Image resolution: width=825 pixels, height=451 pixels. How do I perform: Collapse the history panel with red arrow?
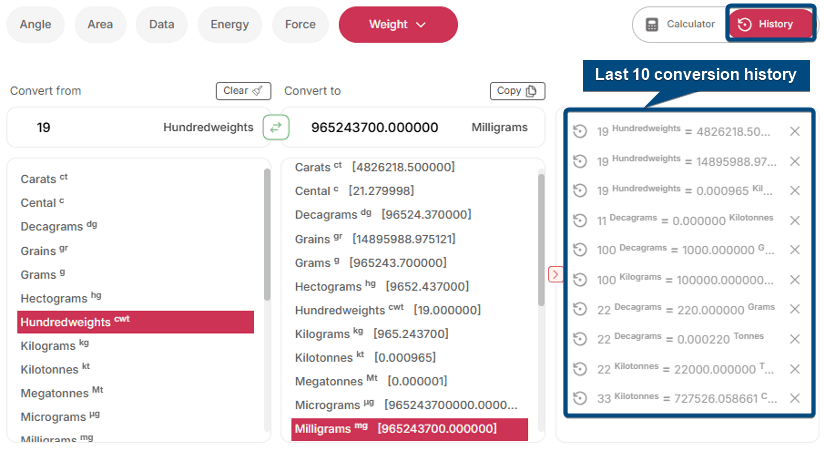point(555,274)
